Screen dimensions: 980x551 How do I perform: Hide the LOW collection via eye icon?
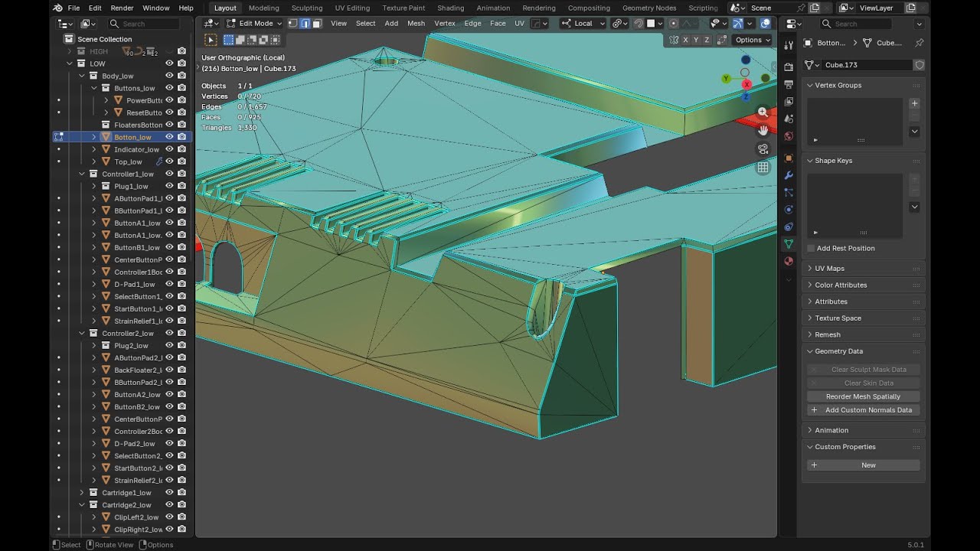tap(169, 64)
